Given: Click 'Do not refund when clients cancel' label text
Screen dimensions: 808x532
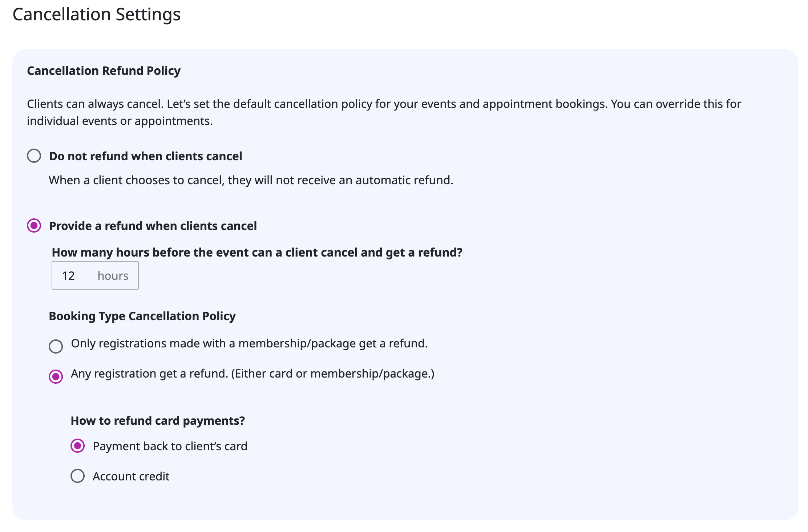Looking at the screenshot, I should coord(145,156).
